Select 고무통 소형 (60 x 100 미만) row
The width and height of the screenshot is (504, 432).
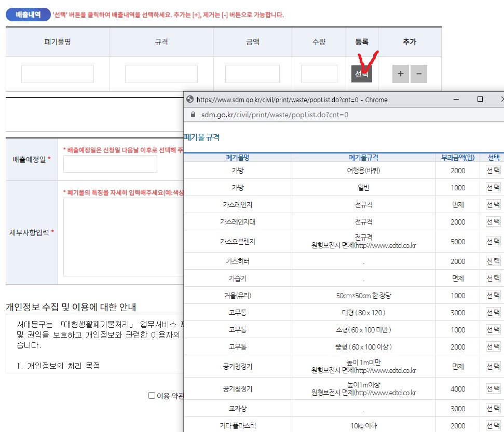pos(493,329)
